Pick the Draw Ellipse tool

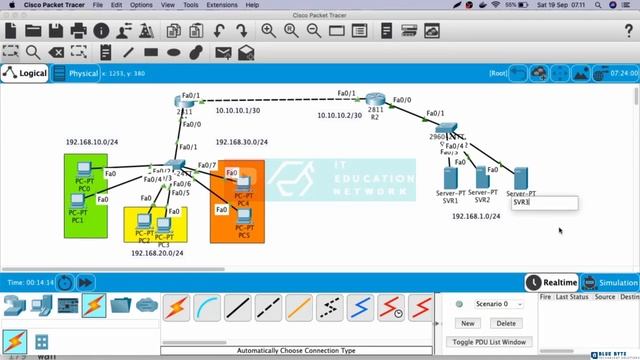(x=174, y=53)
